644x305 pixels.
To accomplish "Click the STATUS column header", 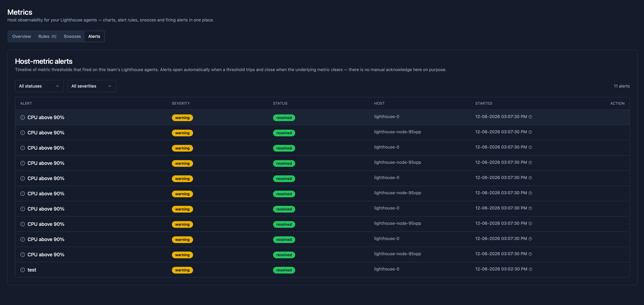I will coord(280,103).
